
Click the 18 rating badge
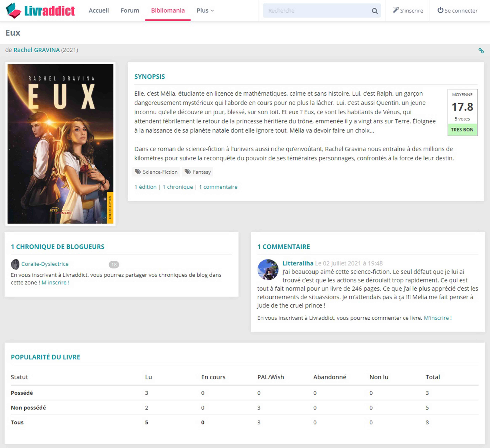(x=114, y=265)
